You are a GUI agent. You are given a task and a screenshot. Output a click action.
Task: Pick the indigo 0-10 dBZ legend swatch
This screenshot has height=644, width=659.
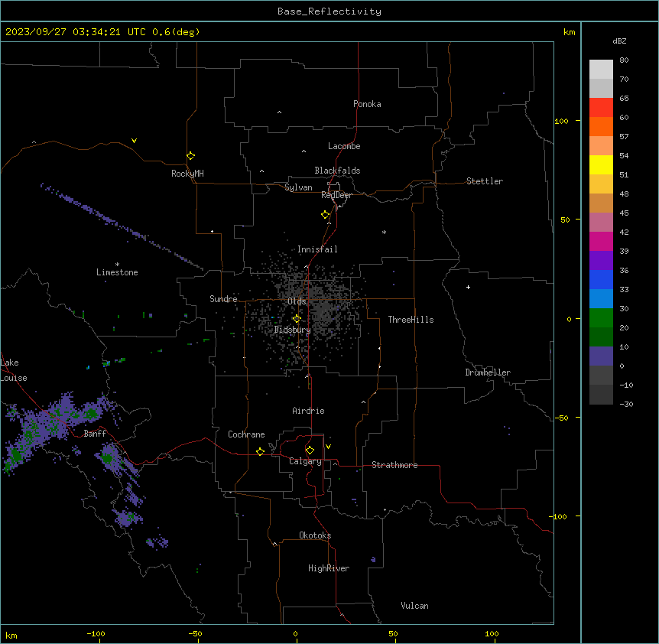(601, 356)
